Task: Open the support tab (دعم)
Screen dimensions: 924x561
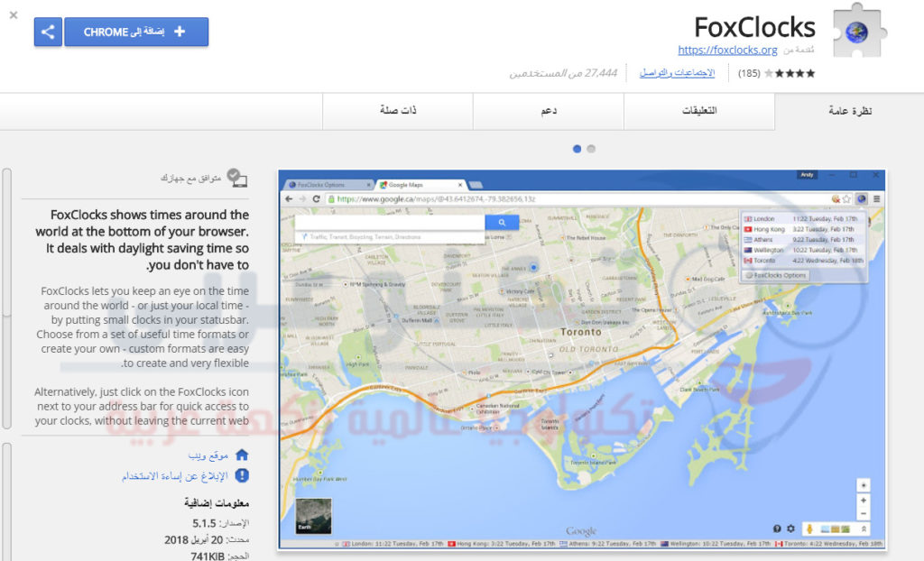Action: (548, 111)
